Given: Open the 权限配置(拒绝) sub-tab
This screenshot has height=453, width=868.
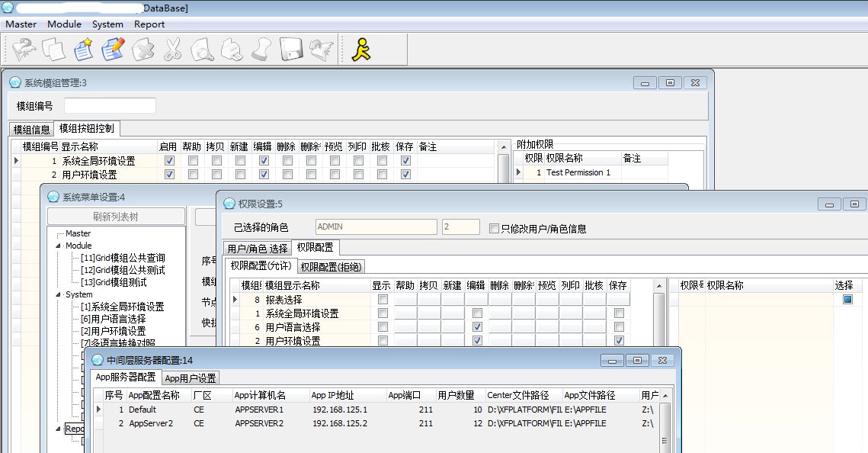Looking at the screenshot, I should [x=331, y=267].
